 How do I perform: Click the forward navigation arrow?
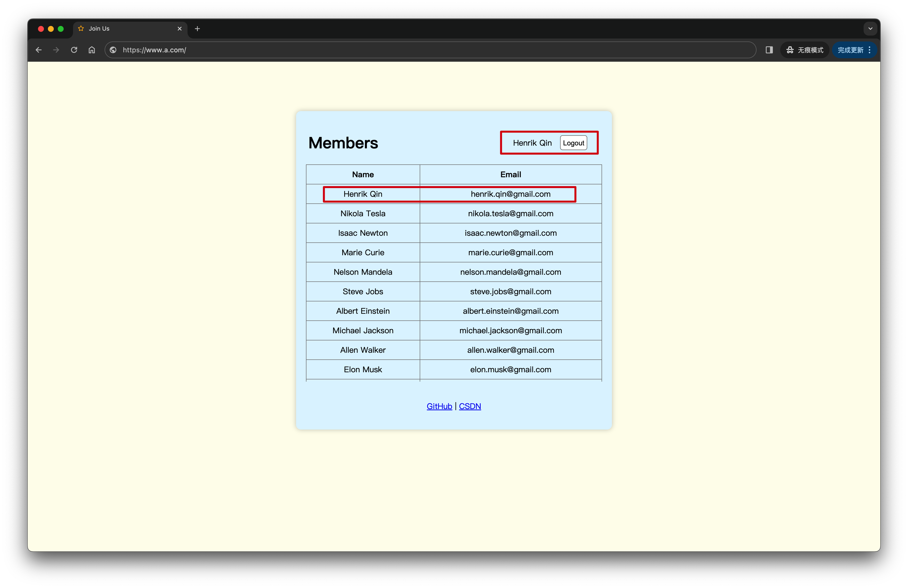point(56,50)
